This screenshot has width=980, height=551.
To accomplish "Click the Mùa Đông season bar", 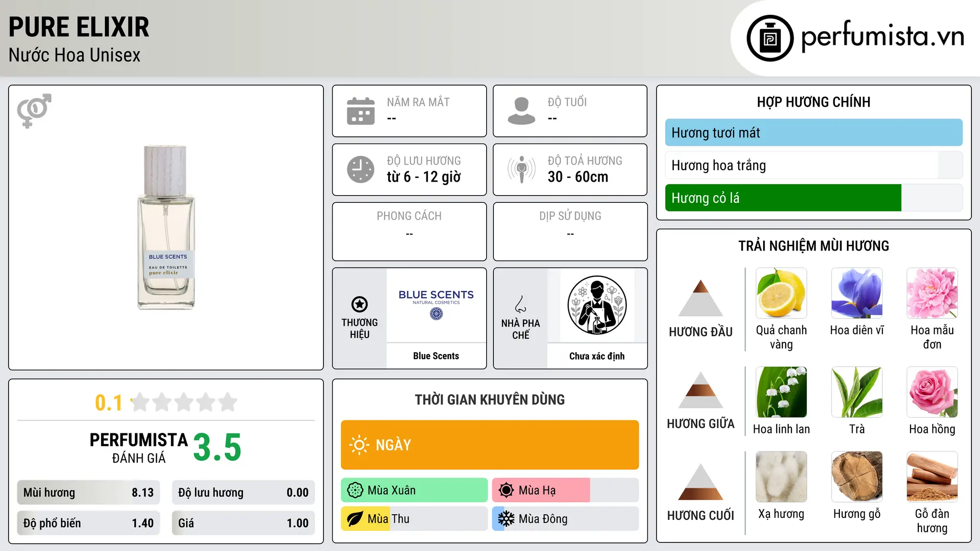I will [566, 519].
